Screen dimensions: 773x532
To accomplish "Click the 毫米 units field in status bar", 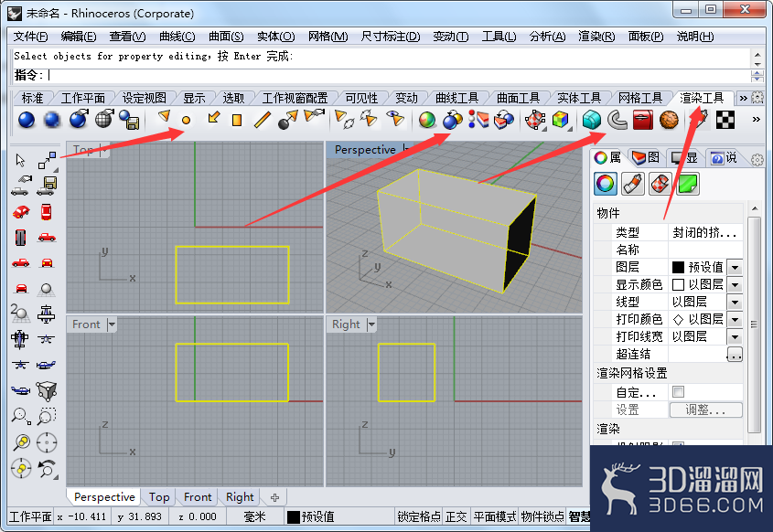I will [255, 516].
